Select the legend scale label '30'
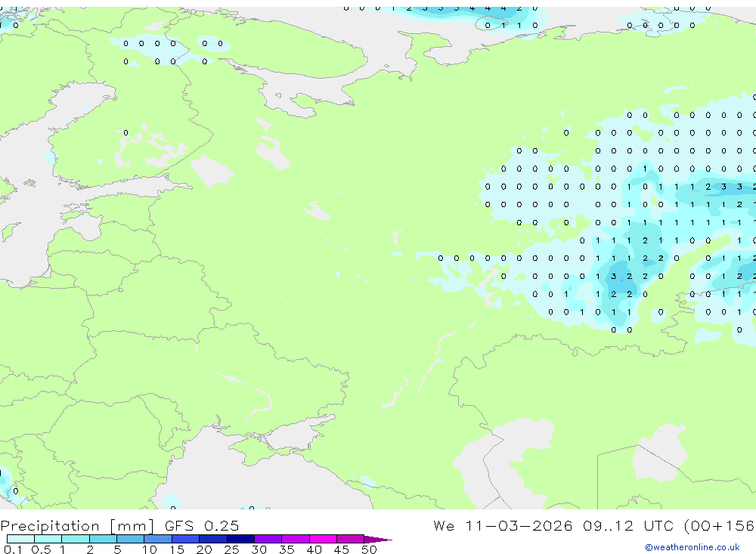Image resolution: width=756 pixels, height=554 pixels. pos(259,549)
